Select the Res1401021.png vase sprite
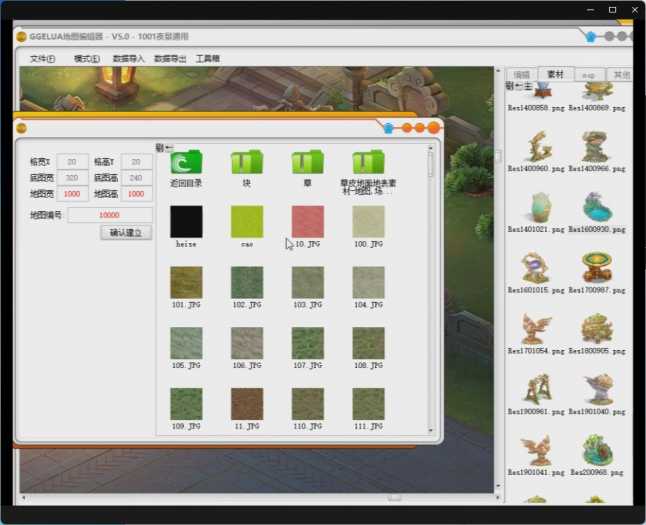The image size is (646, 525). pyautogui.click(x=538, y=207)
